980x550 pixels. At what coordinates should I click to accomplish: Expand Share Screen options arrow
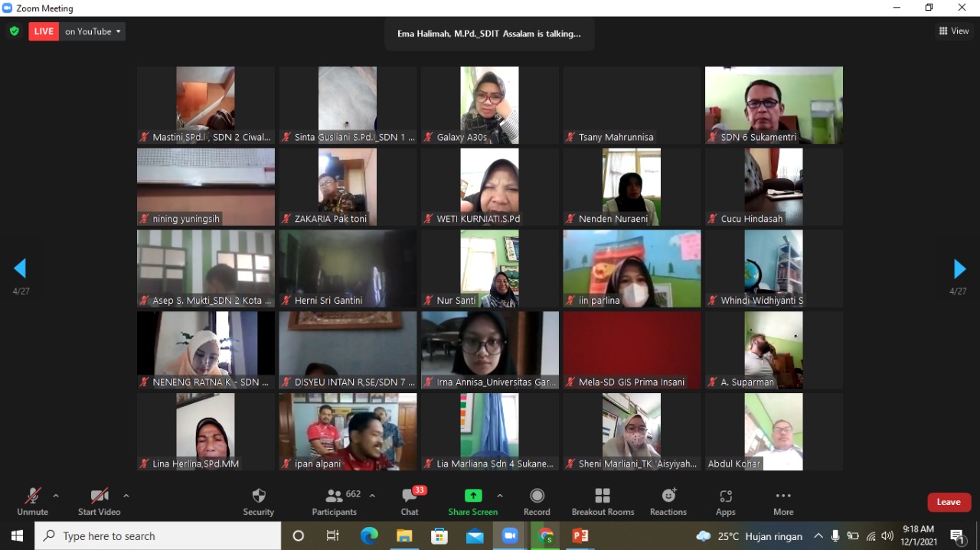[500, 496]
